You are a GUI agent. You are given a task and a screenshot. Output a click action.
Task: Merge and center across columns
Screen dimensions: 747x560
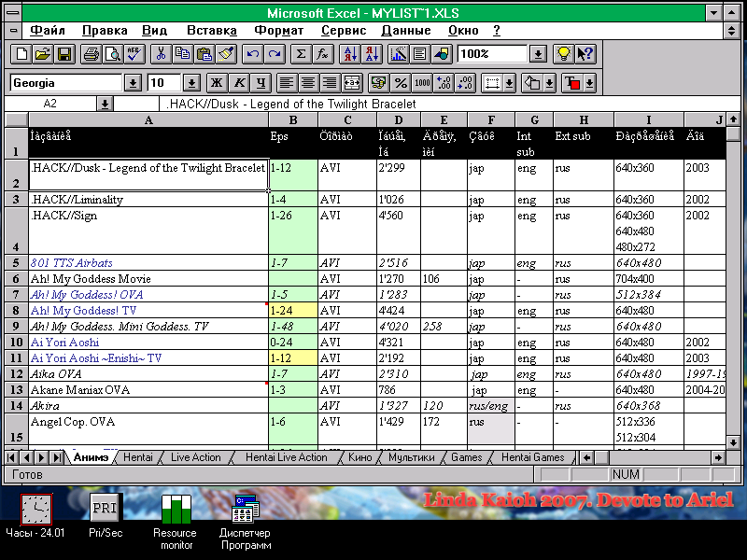click(352, 83)
